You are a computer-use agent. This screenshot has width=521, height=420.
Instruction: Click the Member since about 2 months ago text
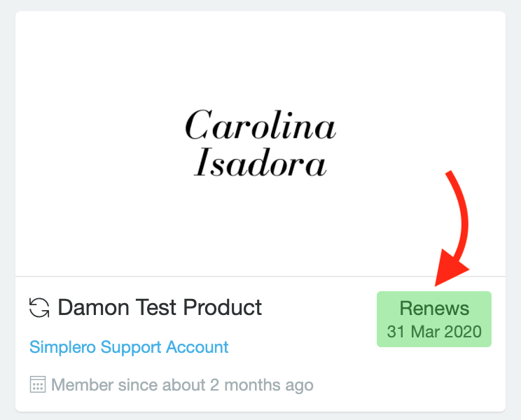182,385
